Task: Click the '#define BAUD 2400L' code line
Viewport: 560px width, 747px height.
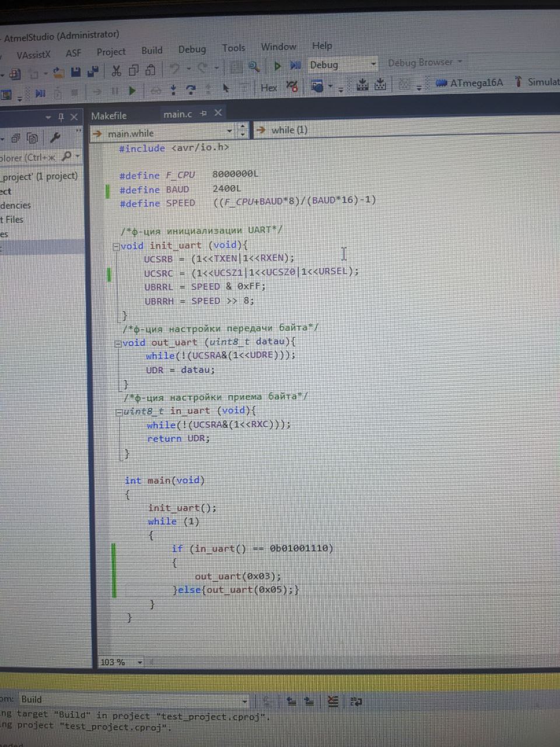Action: [x=180, y=189]
